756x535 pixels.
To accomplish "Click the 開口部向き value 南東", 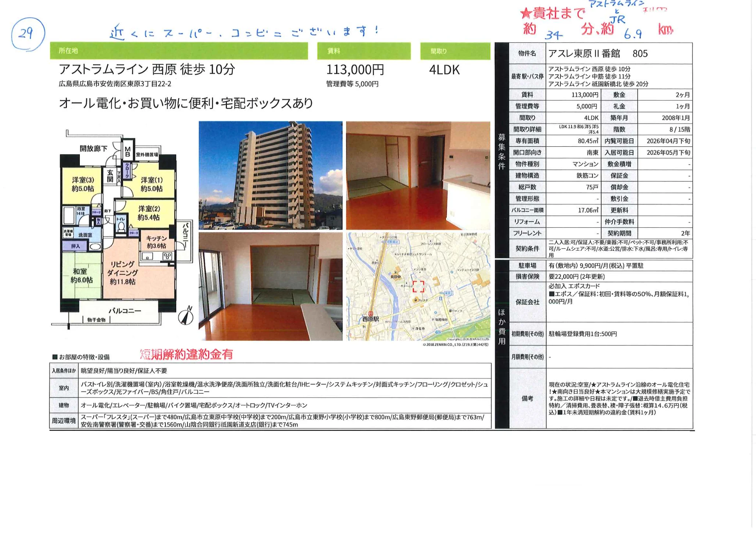I will pyautogui.click(x=592, y=153).
